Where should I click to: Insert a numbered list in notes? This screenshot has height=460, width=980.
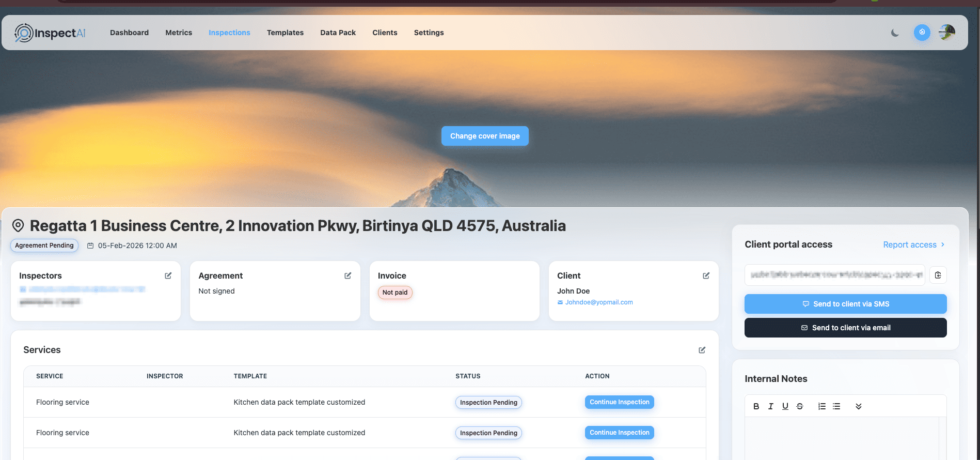pyautogui.click(x=821, y=406)
